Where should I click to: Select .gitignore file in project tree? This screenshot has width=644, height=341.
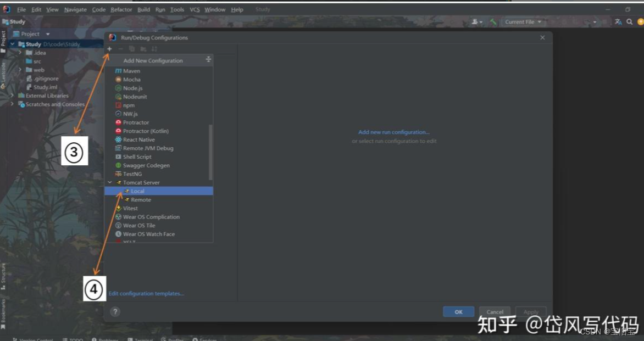[x=43, y=79]
